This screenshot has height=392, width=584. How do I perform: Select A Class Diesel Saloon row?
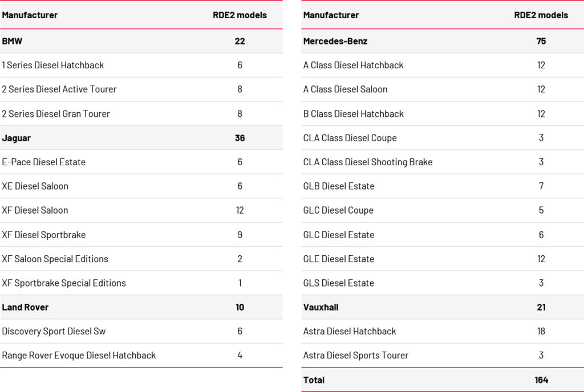[345, 89]
